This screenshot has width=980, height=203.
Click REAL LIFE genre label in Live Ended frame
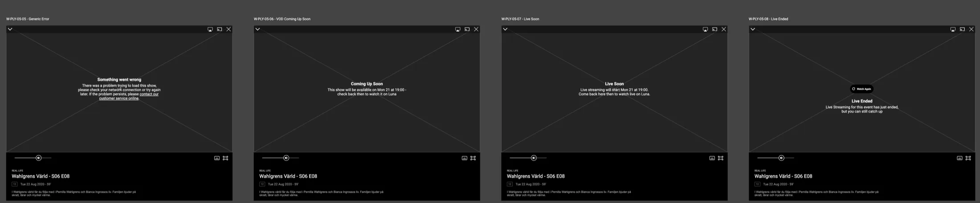[x=760, y=171]
